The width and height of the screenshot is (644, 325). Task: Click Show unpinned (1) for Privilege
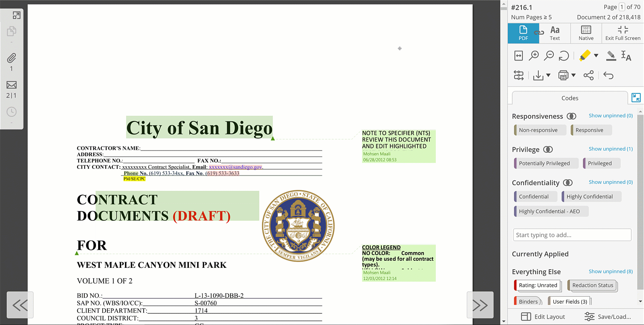pyautogui.click(x=610, y=149)
